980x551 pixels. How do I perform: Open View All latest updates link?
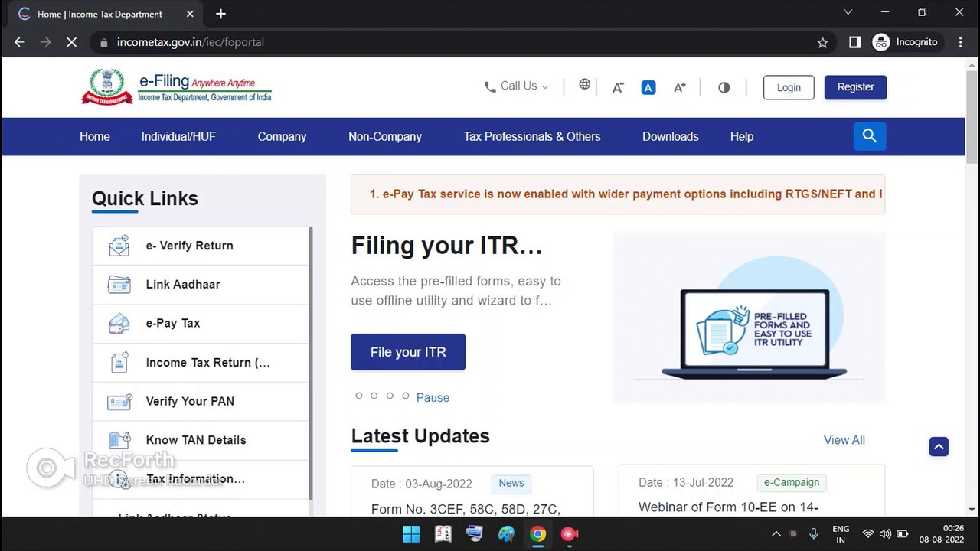click(x=844, y=440)
